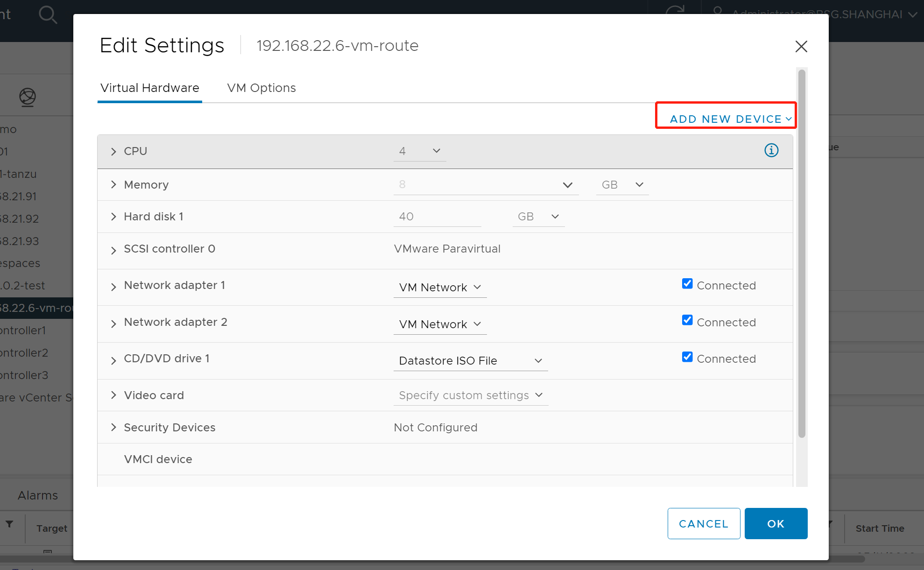Click the CANCEL button

click(x=704, y=524)
